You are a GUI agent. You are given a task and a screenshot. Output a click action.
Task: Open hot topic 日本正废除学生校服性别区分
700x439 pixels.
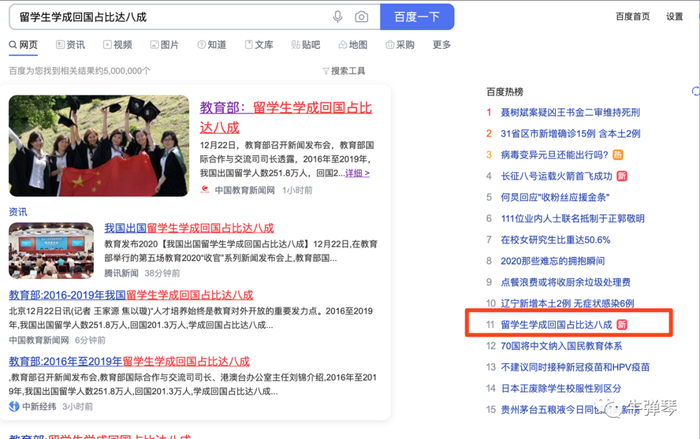(561, 389)
